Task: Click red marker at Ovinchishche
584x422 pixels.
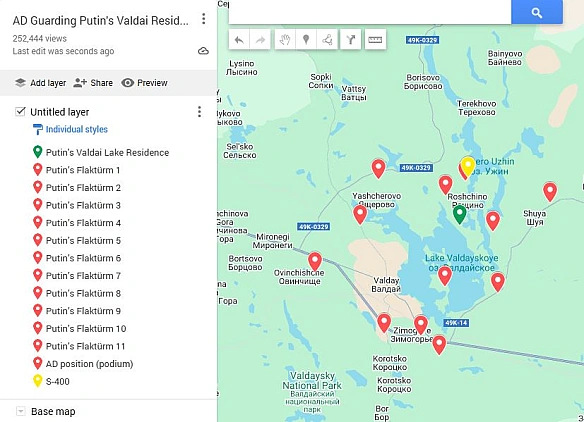Action: tap(315, 260)
